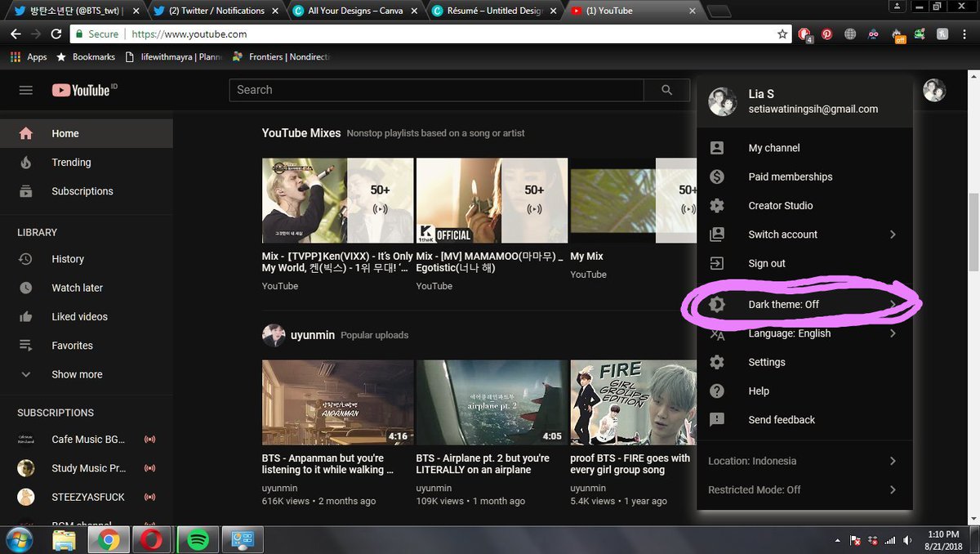The height and width of the screenshot is (554, 980).
Task: Click the Help question-mark icon
Action: pos(717,391)
